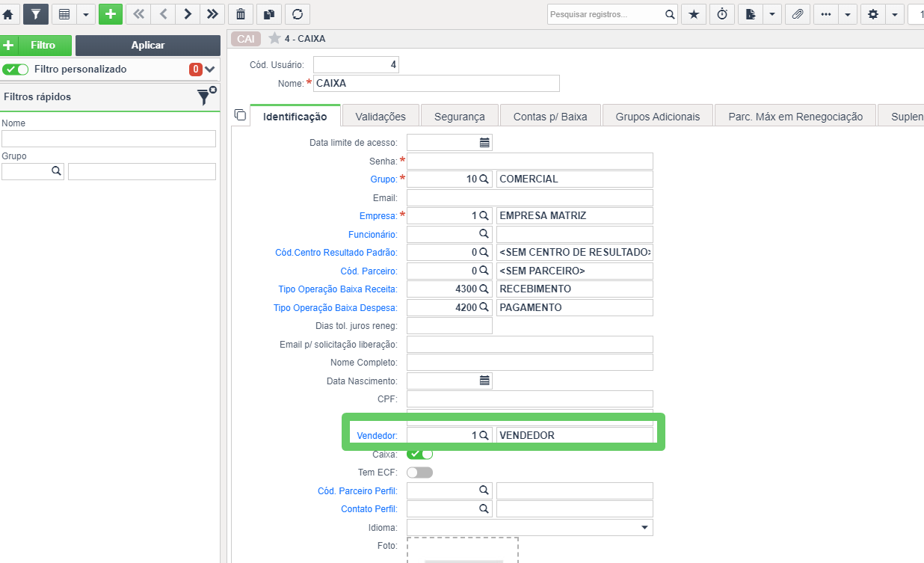Go to the next record
The width and height of the screenshot is (924, 563).
point(188,13)
